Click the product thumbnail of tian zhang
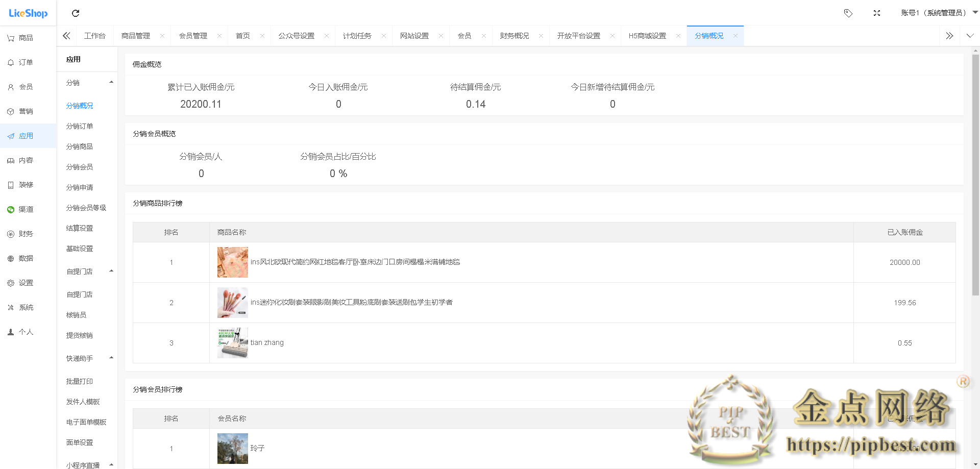The height and width of the screenshot is (469, 980). (x=232, y=342)
